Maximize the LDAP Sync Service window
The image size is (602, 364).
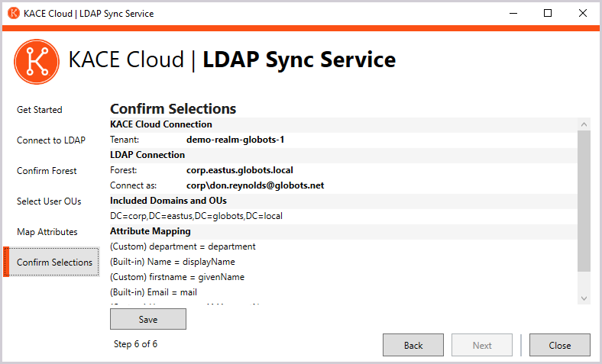(x=548, y=13)
